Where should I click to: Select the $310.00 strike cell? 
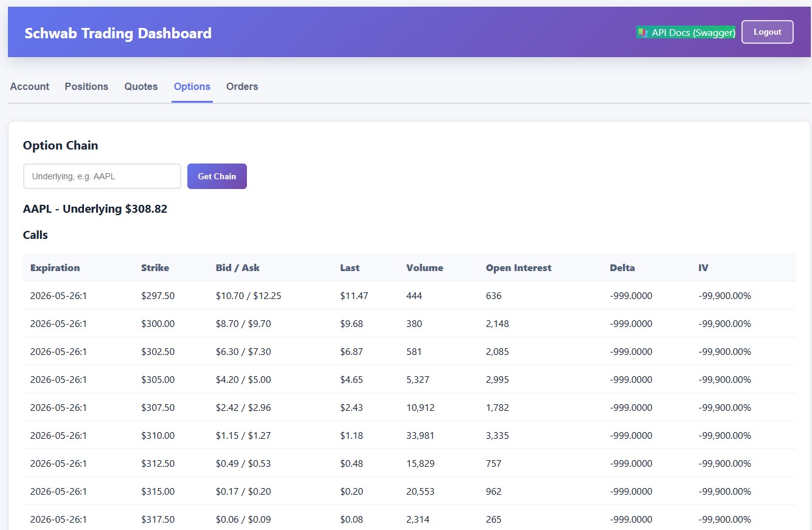(x=158, y=436)
